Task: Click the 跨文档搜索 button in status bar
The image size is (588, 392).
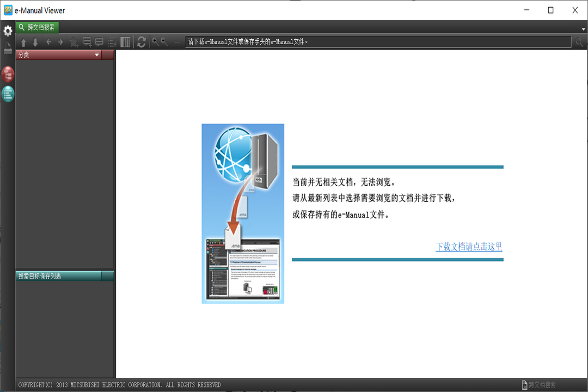Action: (x=539, y=385)
